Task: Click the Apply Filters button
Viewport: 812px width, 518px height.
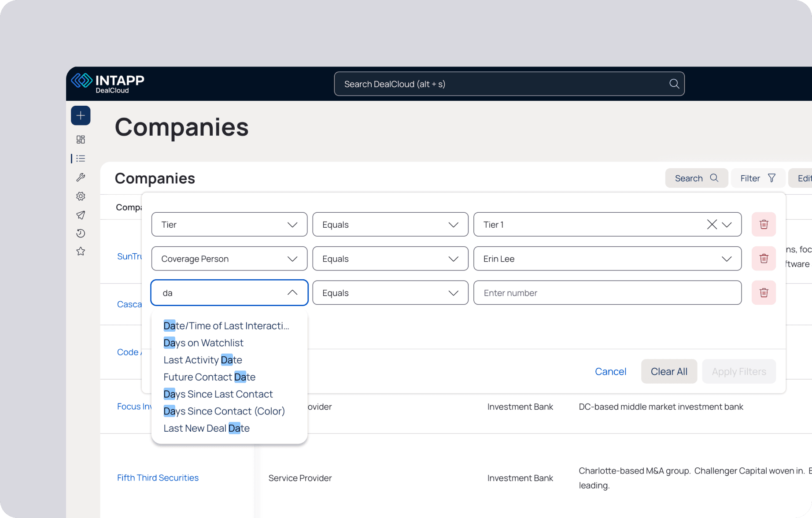Action: [x=739, y=371]
